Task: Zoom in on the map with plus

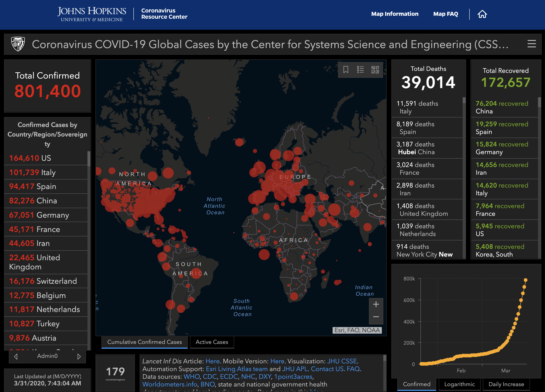Action: pos(376,304)
